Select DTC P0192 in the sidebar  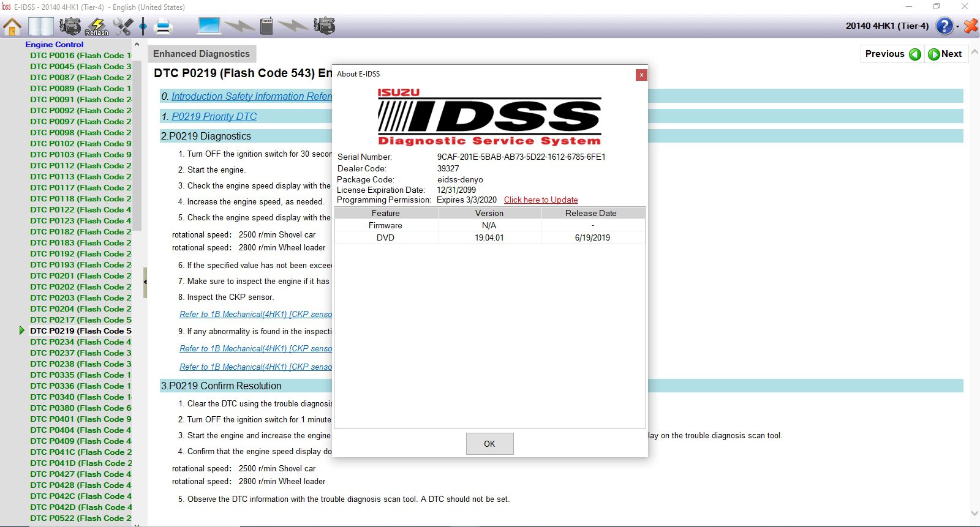point(81,253)
